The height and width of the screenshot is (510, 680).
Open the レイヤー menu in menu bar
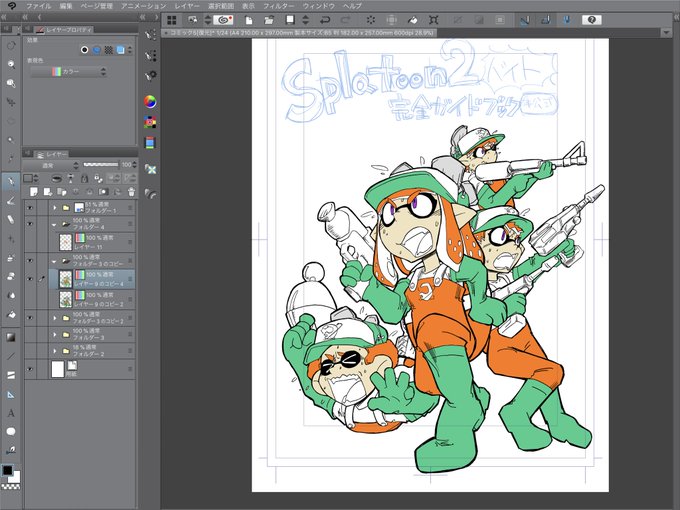187,6
